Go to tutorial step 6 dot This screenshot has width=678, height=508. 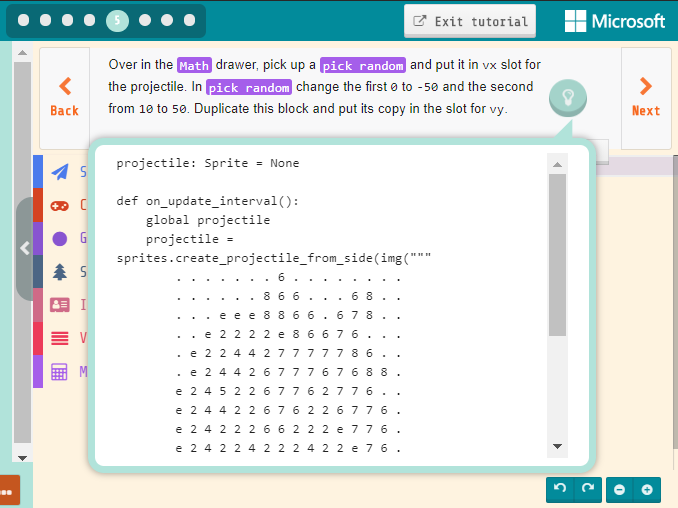[145, 20]
